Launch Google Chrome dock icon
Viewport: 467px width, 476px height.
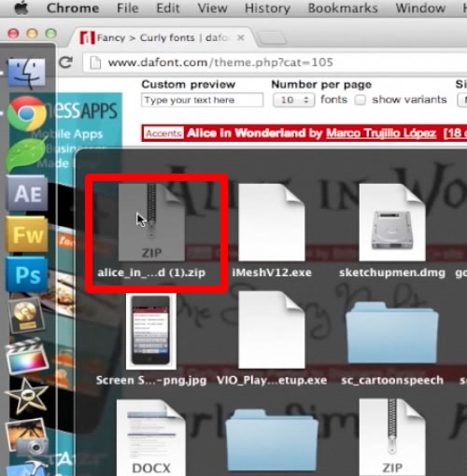coord(27,113)
